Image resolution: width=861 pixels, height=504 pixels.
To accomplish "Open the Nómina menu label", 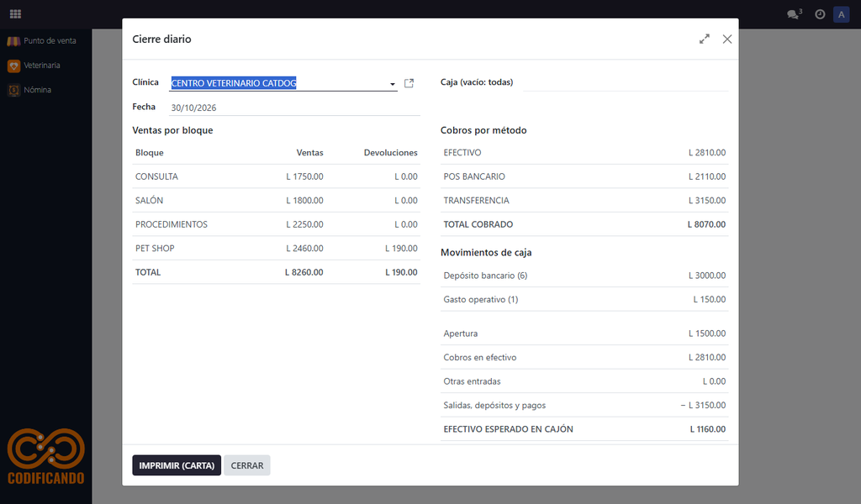I will (x=37, y=90).
